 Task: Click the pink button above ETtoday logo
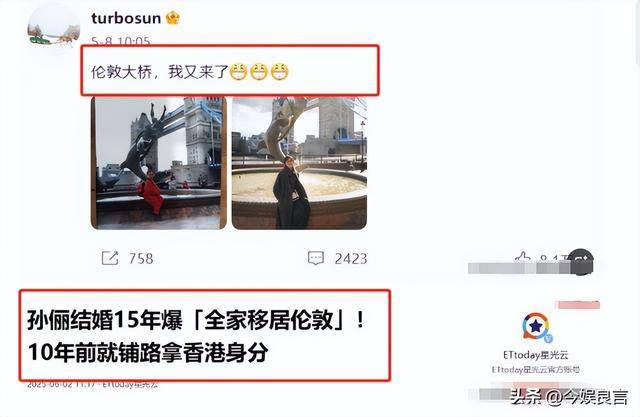tap(579, 304)
